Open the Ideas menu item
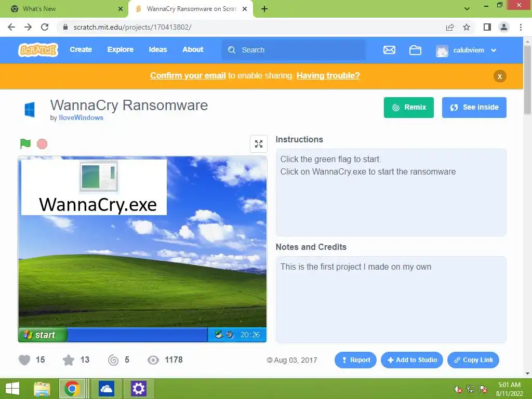Image resolution: width=532 pixels, height=399 pixels. point(158,49)
